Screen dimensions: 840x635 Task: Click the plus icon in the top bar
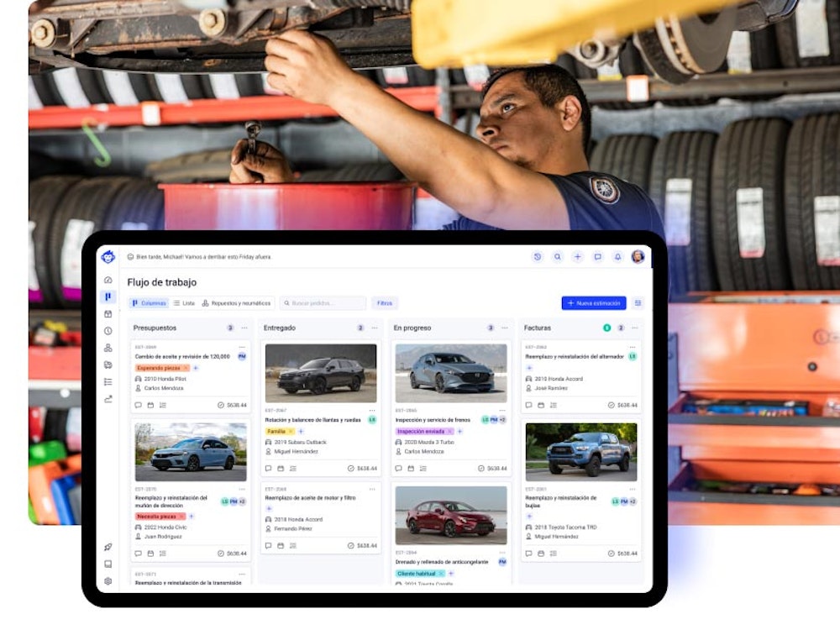pyautogui.click(x=578, y=257)
